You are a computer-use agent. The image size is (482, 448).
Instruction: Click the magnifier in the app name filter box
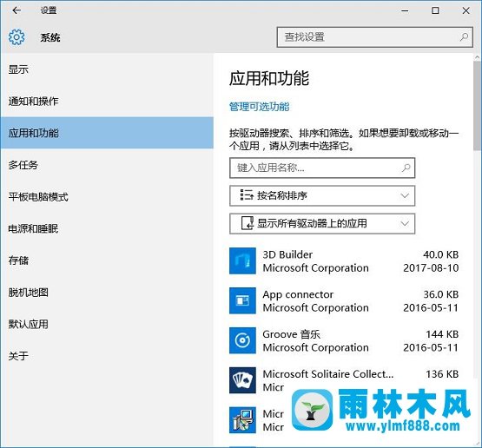pos(406,168)
